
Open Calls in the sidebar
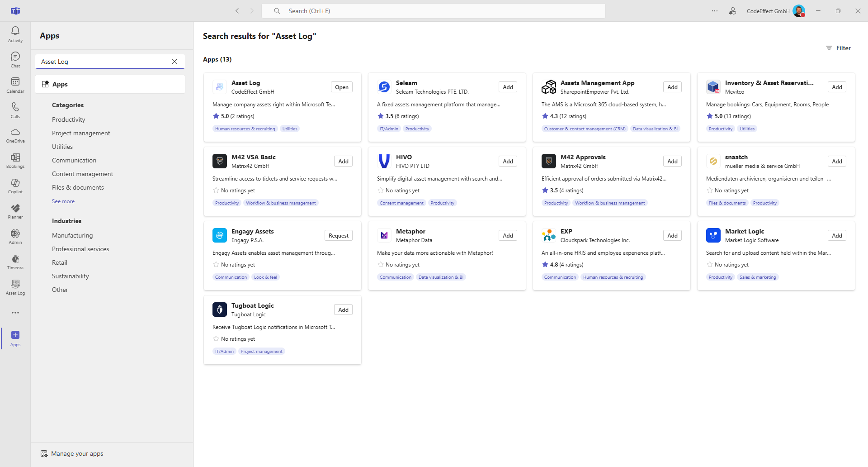click(x=15, y=110)
